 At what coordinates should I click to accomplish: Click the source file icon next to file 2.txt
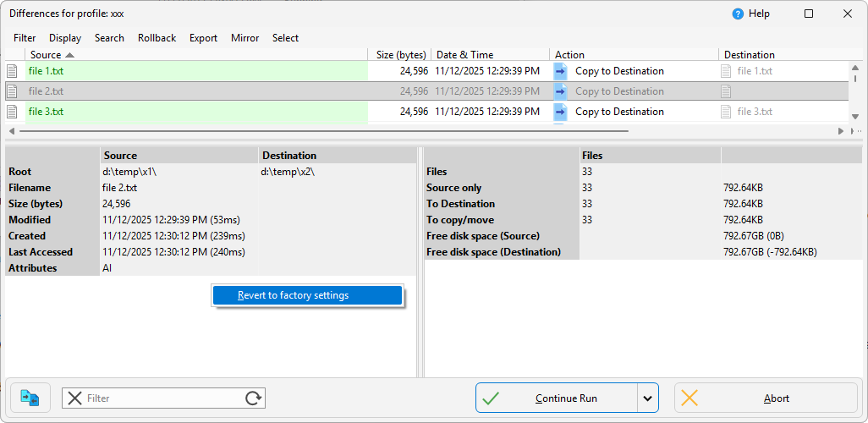pyautogui.click(x=13, y=91)
